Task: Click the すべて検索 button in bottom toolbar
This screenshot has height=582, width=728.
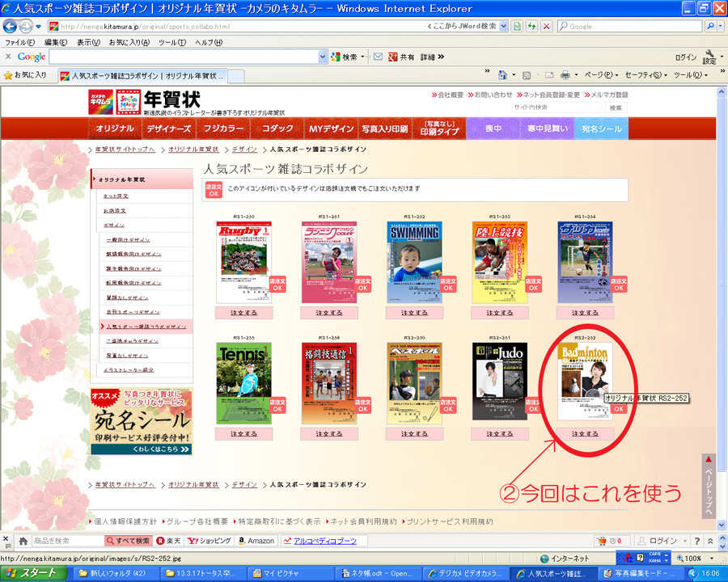Action: point(128,541)
